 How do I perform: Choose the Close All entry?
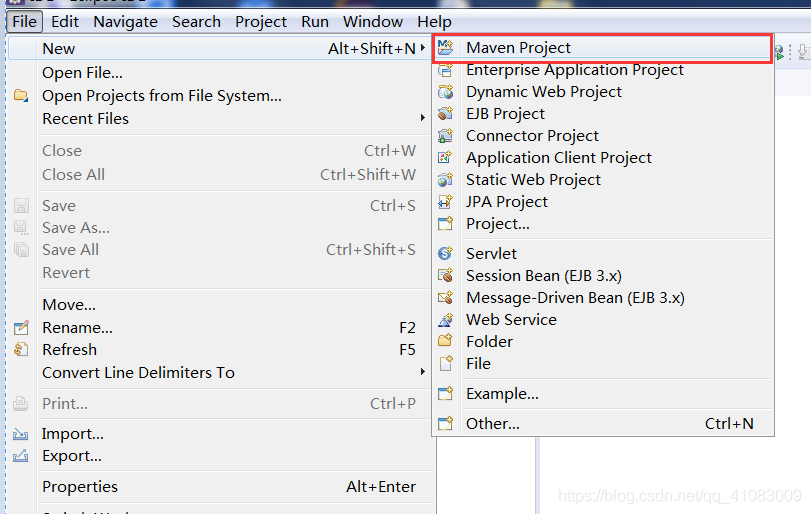click(x=220, y=175)
